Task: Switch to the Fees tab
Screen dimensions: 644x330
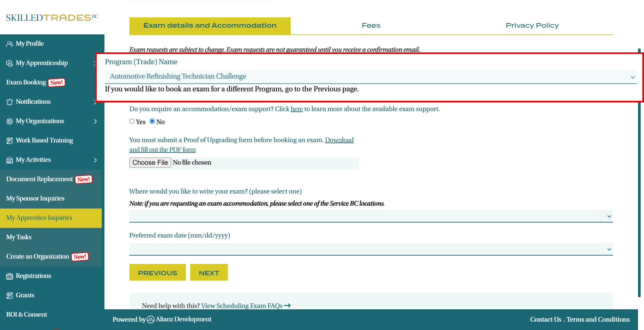Action: [x=371, y=26]
